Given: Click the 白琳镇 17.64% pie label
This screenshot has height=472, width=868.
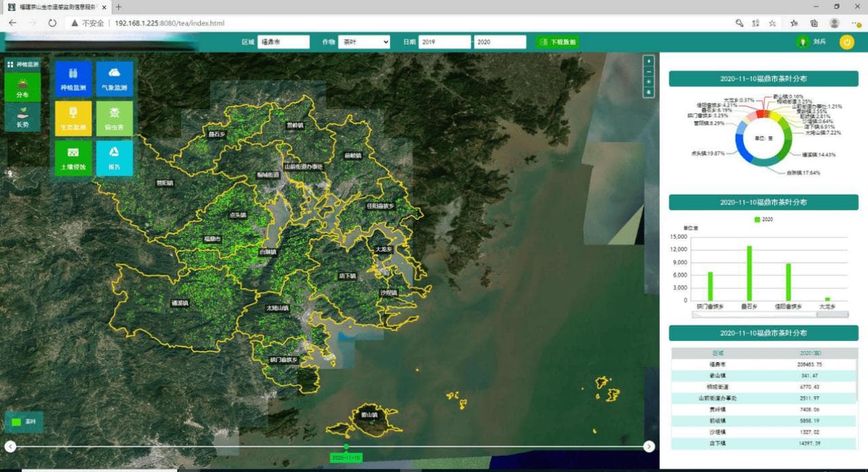Looking at the screenshot, I should coord(803,172).
